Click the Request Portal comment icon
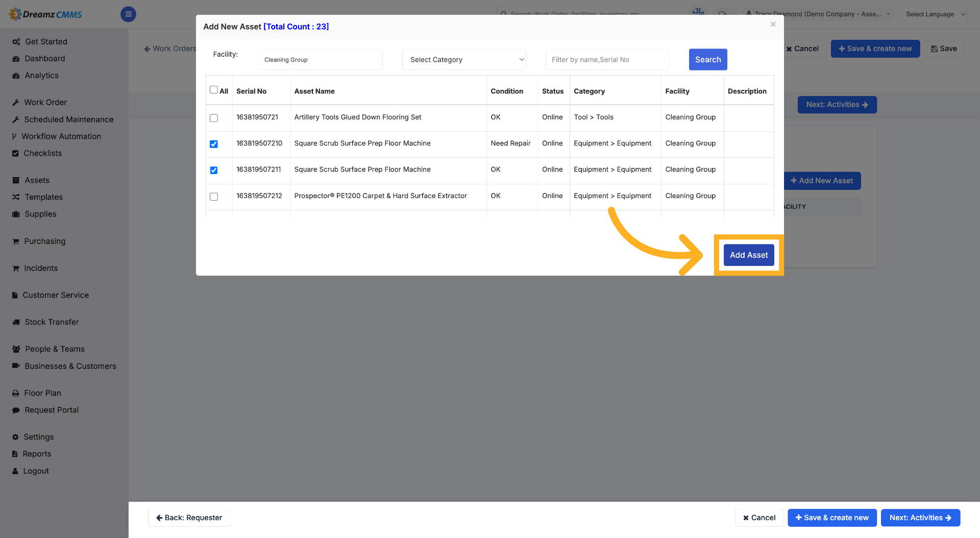This screenshot has width=980, height=538. [x=16, y=410]
